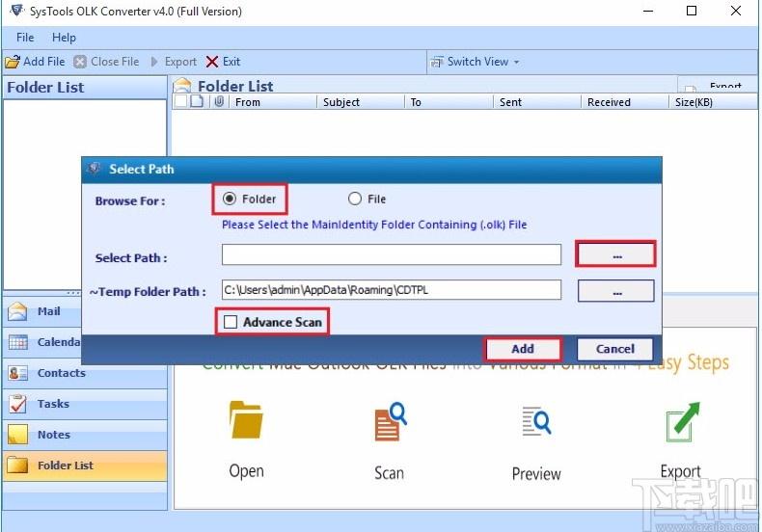Open the Tasks checkmark icon in sidebar
This screenshot has height=532, width=762.
point(18,404)
